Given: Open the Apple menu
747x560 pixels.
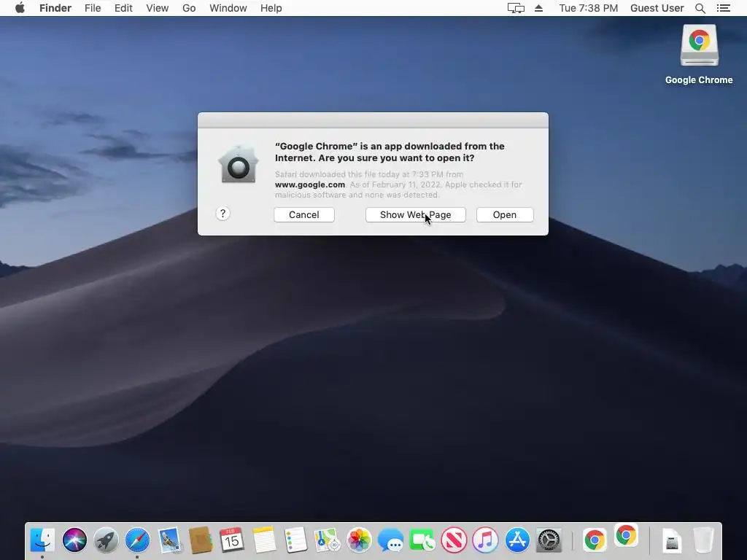Looking at the screenshot, I should coord(20,8).
